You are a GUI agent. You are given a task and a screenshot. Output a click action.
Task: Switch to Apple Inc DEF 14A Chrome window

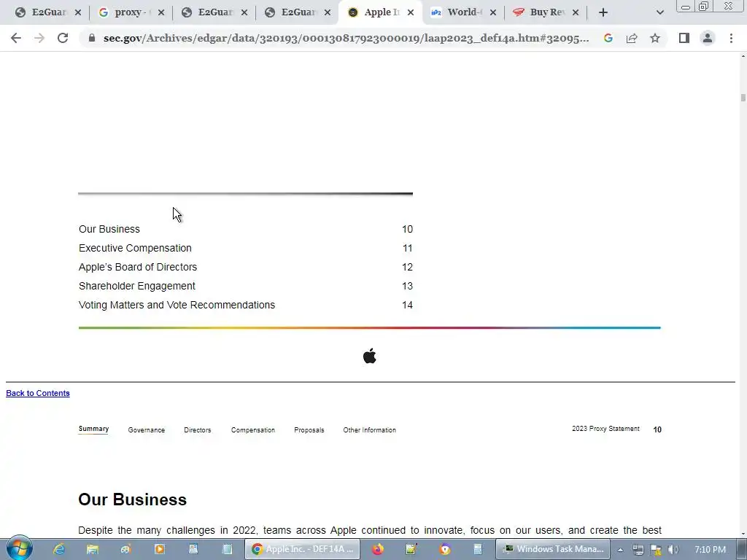(x=303, y=549)
